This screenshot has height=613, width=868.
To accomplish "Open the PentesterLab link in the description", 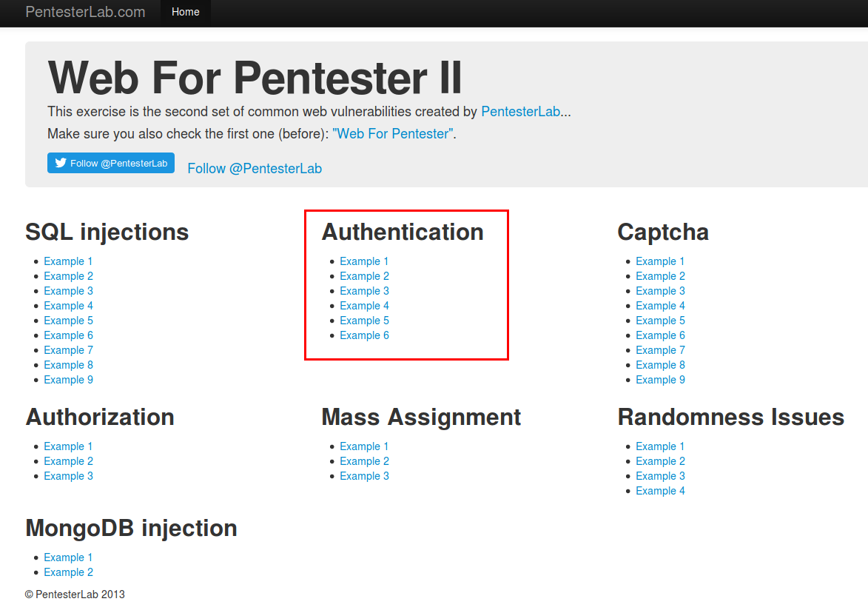I will point(520,111).
